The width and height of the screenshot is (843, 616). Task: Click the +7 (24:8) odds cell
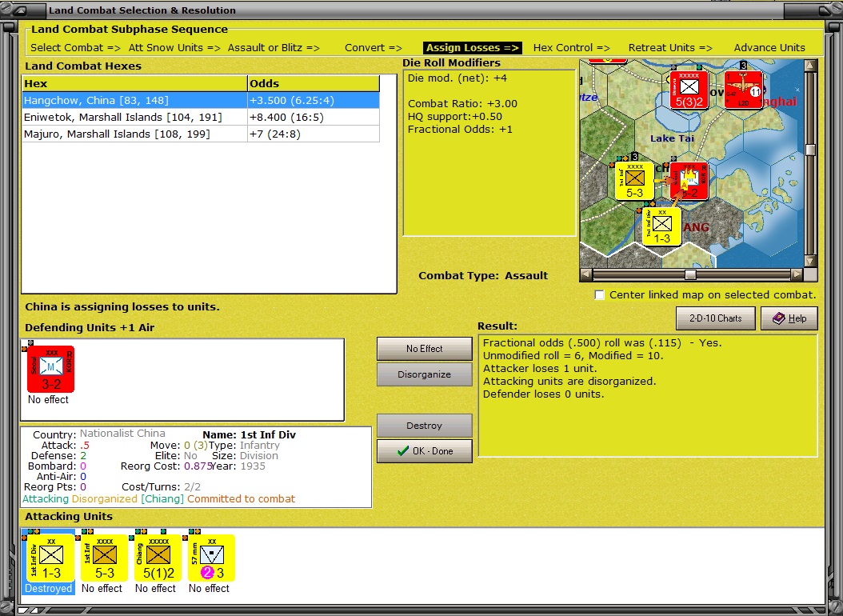coord(314,134)
